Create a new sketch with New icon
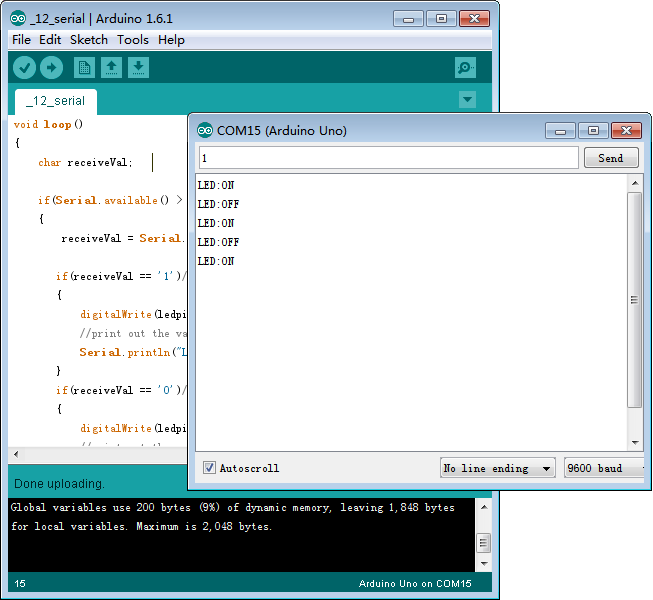This screenshot has width=653, height=600. click(85, 67)
